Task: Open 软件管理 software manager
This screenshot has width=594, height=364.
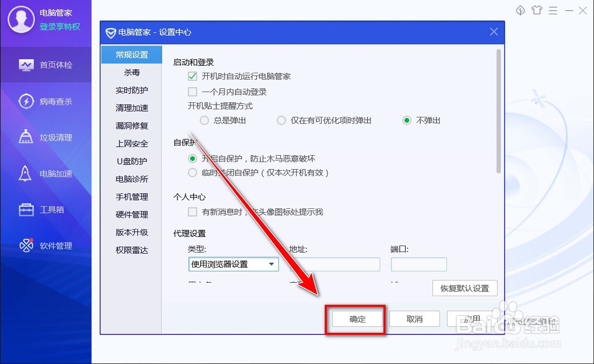Action: [x=45, y=246]
